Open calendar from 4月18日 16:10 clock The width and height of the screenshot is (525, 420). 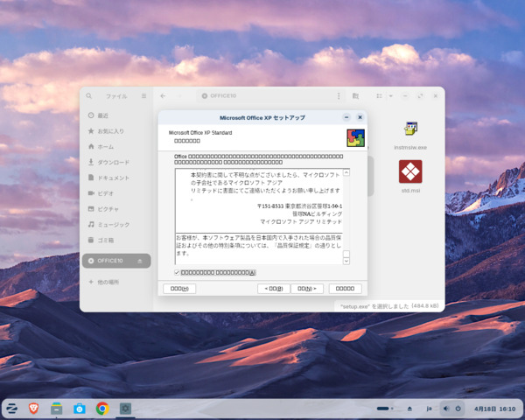(495, 409)
